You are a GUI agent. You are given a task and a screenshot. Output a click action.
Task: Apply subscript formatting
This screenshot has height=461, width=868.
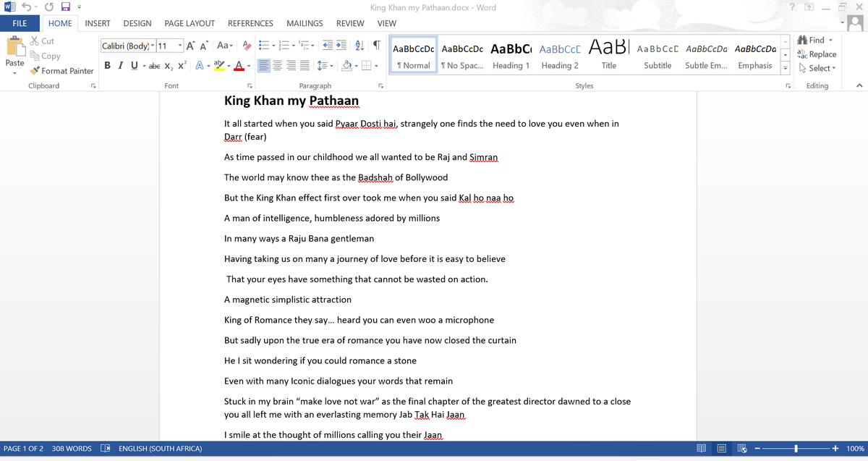point(168,66)
